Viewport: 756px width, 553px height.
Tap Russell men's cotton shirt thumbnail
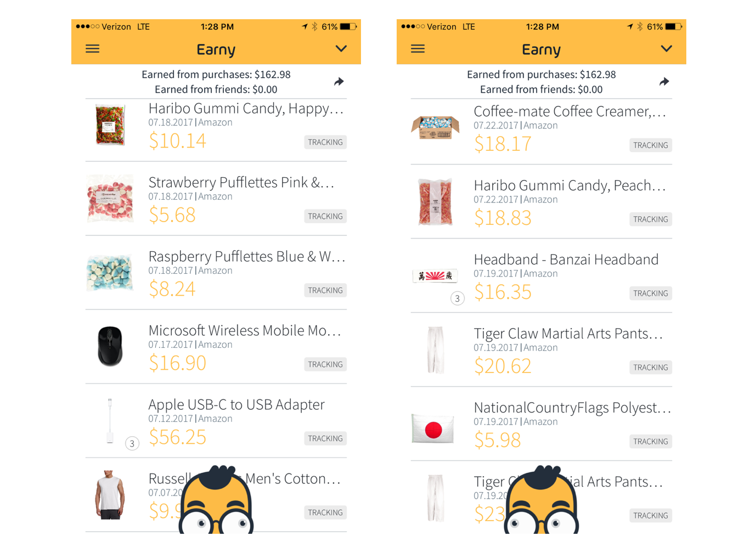[x=110, y=495]
